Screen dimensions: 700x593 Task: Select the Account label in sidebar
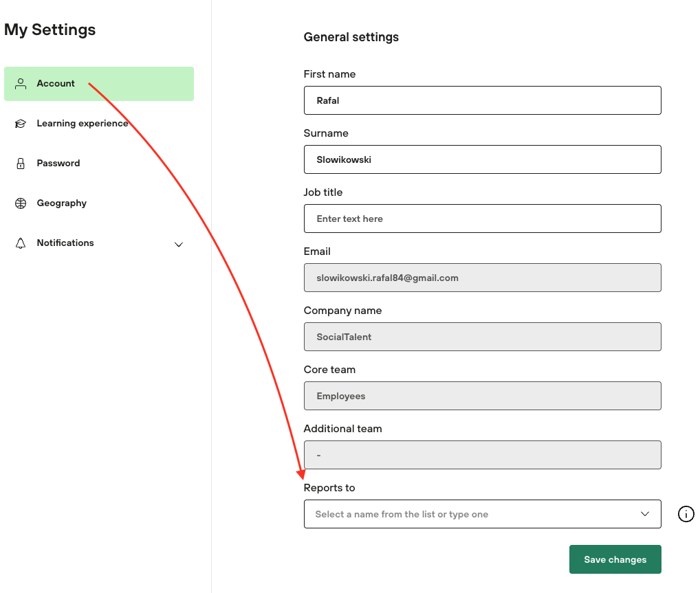tap(56, 84)
